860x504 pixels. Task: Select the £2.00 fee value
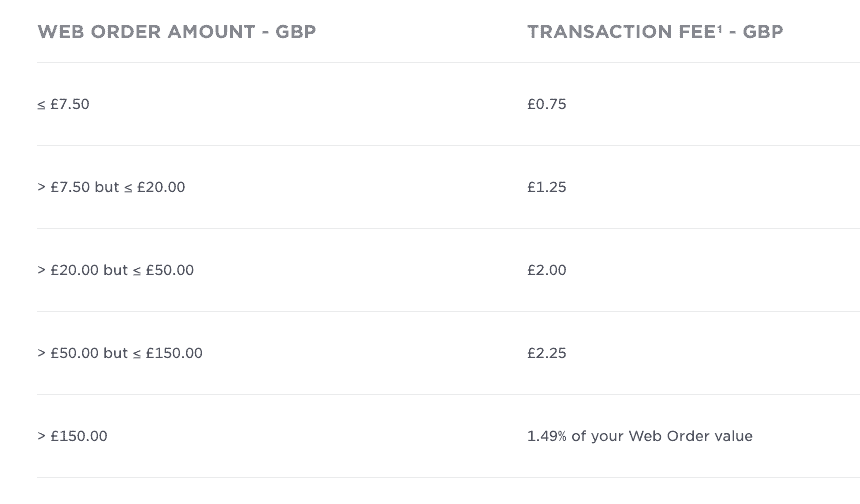546,270
